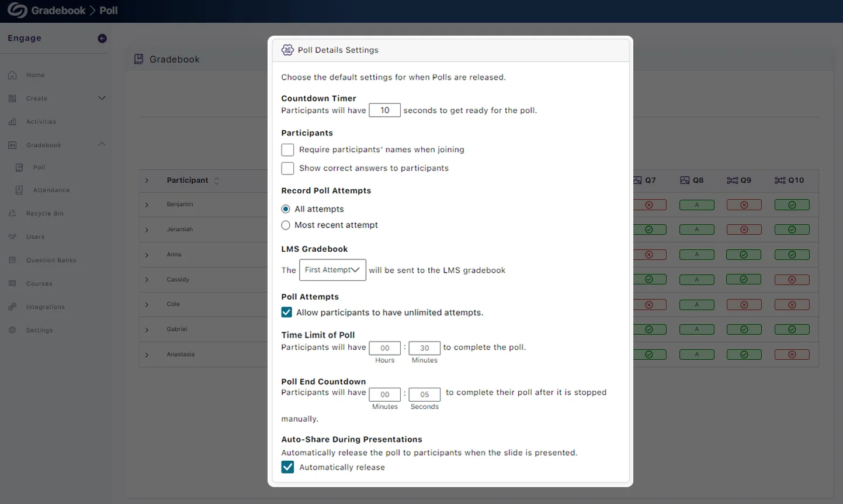
Task: Click the Poll submenu icon
Action: pos(19,168)
